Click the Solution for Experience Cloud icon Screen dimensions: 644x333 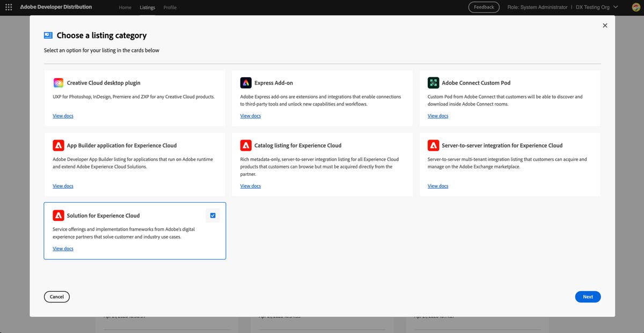tap(58, 216)
